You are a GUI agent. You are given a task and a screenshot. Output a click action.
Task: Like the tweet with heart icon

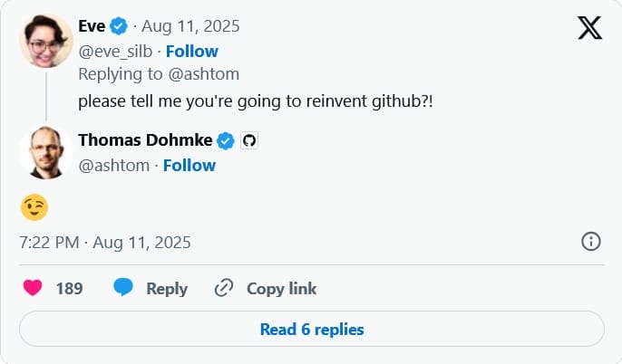click(x=33, y=288)
